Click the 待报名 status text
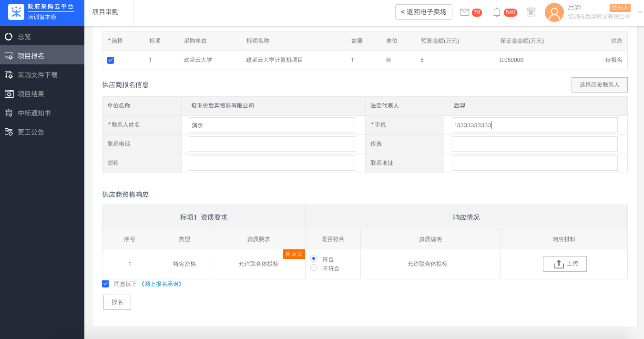The height and width of the screenshot is (339, 644). coord(614,60)
